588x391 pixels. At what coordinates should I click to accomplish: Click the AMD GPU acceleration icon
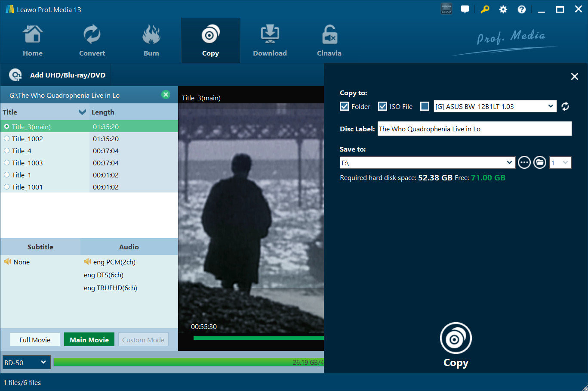pos(446,9)
